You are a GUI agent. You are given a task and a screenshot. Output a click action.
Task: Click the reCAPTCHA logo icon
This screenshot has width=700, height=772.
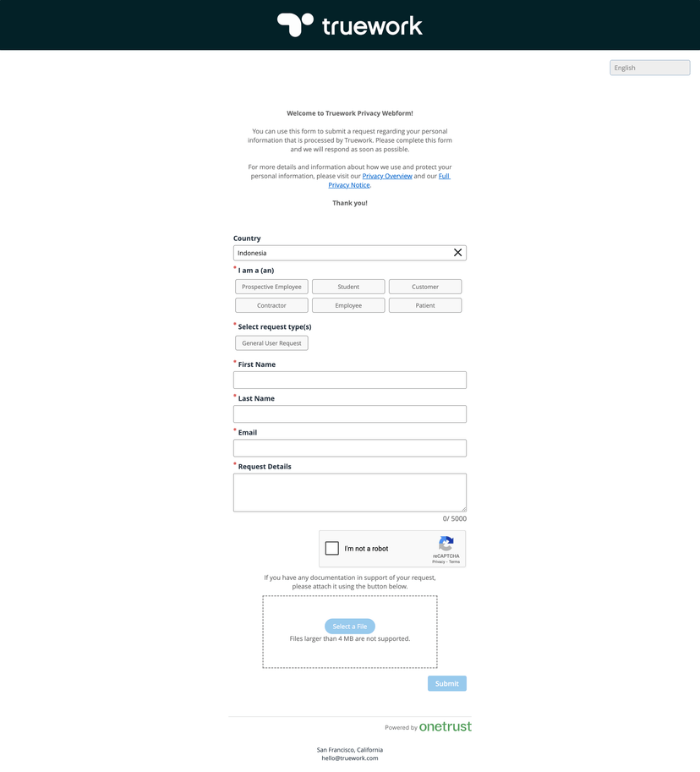tap(446, 545)
